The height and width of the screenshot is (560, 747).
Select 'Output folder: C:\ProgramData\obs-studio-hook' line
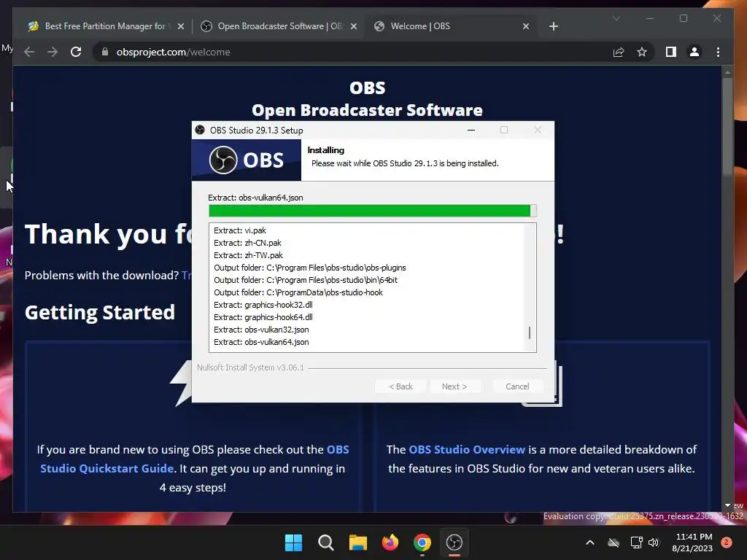click(x=298, y=292)
